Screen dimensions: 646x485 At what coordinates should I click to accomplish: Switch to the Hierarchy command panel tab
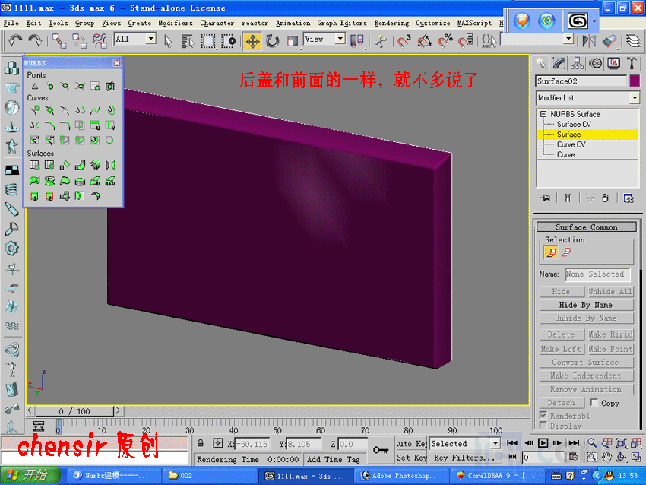577,63
